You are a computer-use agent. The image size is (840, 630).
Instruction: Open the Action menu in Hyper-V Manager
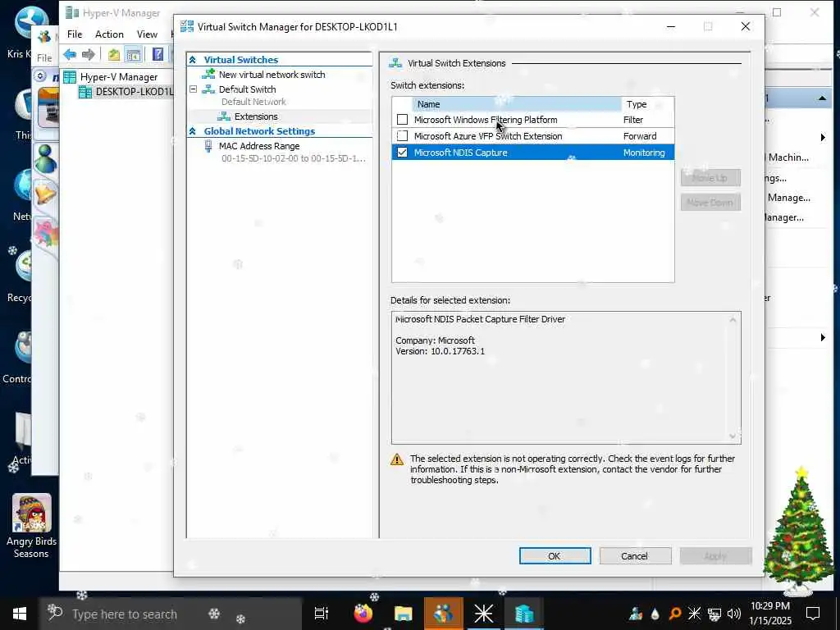109,34
